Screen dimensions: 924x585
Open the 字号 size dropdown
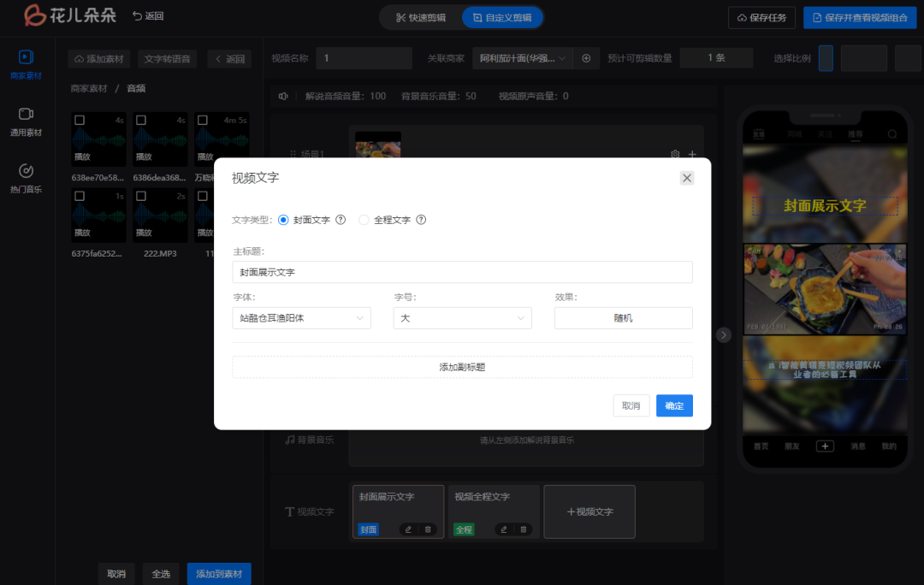[462, 317]
